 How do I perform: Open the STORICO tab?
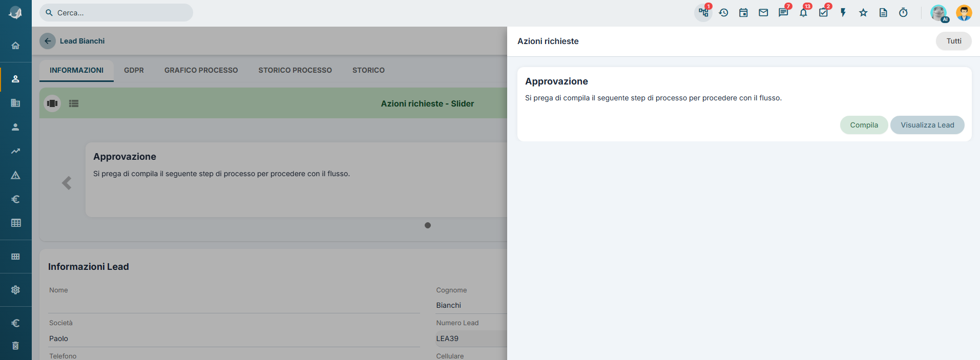tap(368, 70)
